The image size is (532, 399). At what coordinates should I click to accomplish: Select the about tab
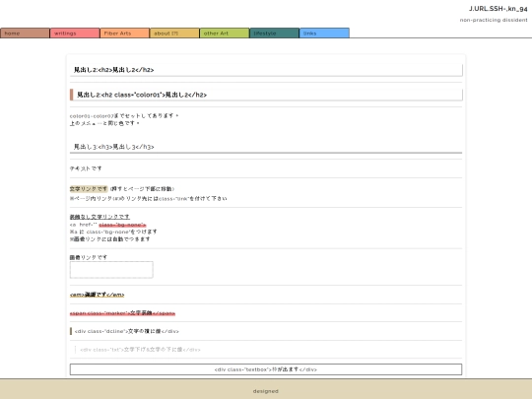coord(174,33)
